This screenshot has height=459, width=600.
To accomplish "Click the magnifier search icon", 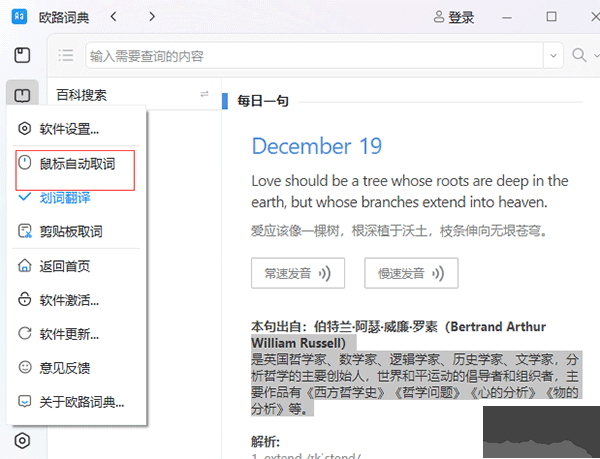I will [x=579, y=55].
